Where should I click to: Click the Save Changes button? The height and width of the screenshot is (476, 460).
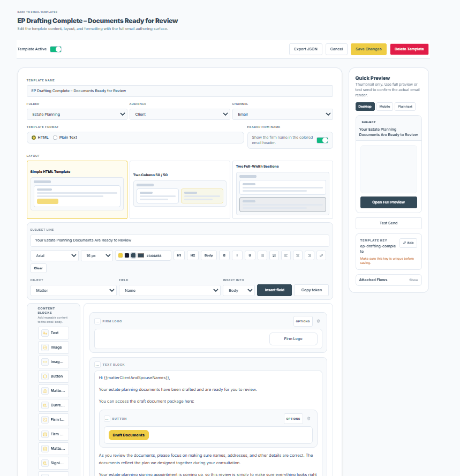(368, 49)
